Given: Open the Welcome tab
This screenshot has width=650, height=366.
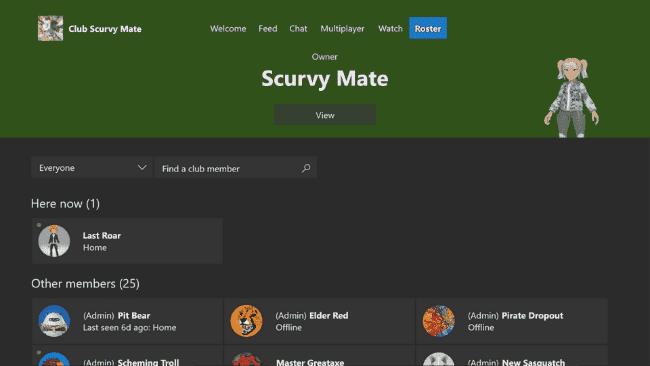Looking at the screenshot, I should pos(228,29).
